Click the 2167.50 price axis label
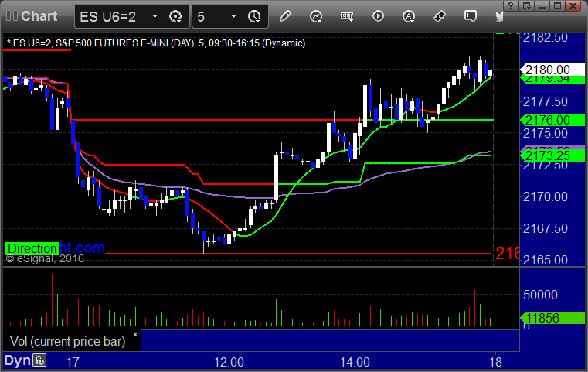The height and width of the screenshot is (372, 588). 546,228
